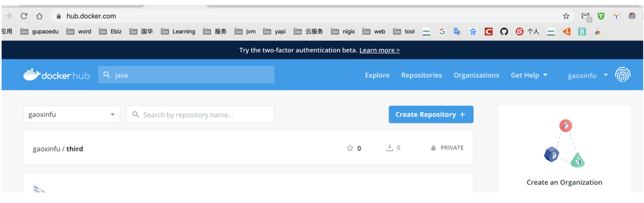Open the Baidu paw bookmark icon
The height and width of the screenshot is (203, 644).
point(473,32)
